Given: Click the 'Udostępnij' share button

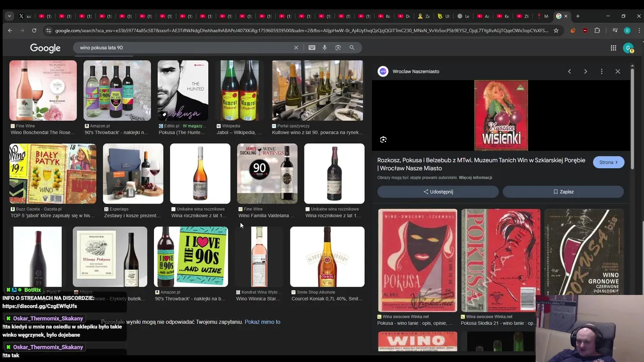Looking at the screenshot, I should point(438,192).
